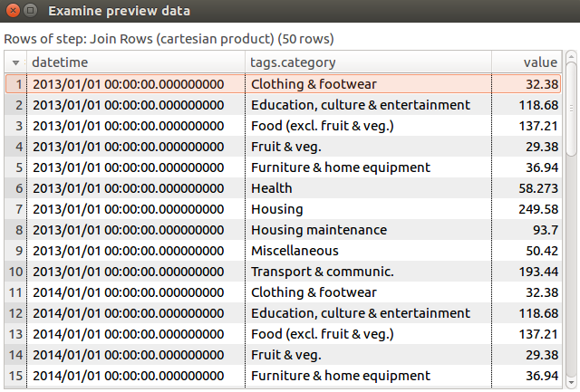Maximize the preview data window
Viewport: 580px width, 392px height.
tap(30, 11)
